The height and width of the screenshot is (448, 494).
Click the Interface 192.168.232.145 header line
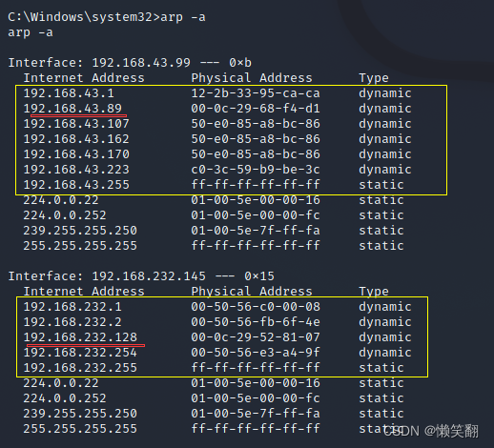(x=141, y=276)
